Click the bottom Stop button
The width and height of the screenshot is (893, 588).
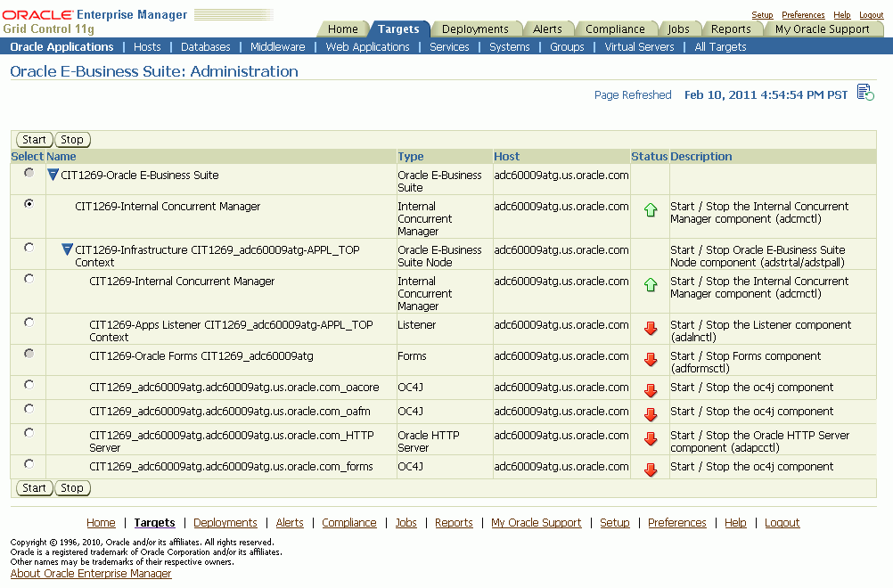click(72, 488)
